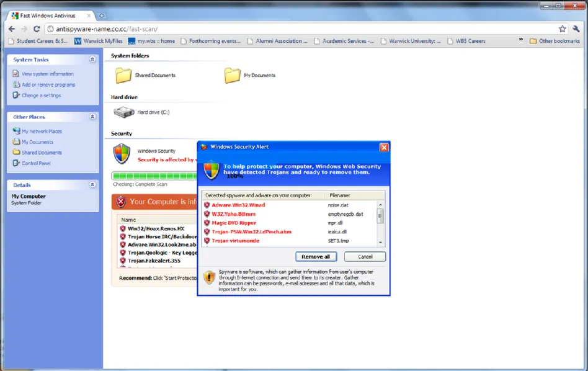
Task: Open the Hard drive (C:) icon
Action: pyautogui.click(x=123, y=112)
